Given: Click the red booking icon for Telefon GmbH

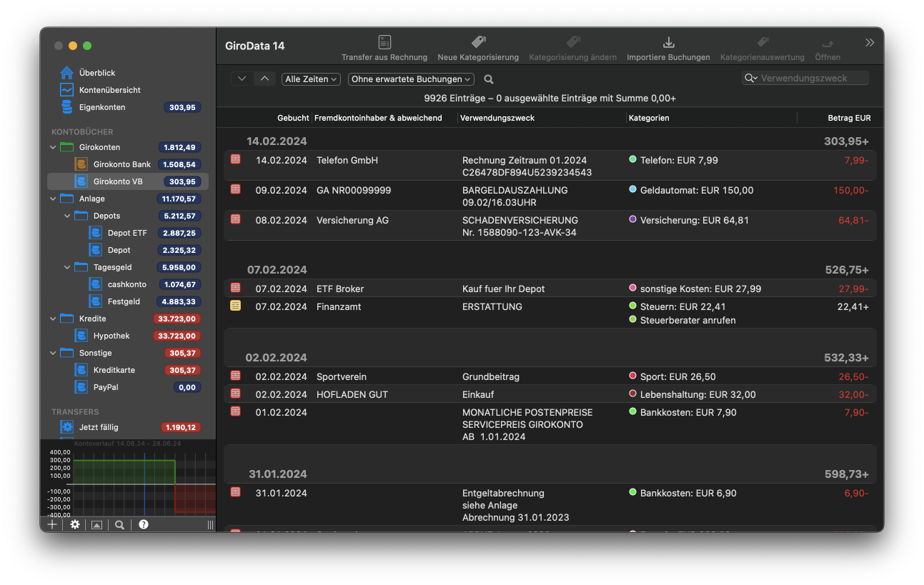Looking at the screenshot, I should [235, 159].
